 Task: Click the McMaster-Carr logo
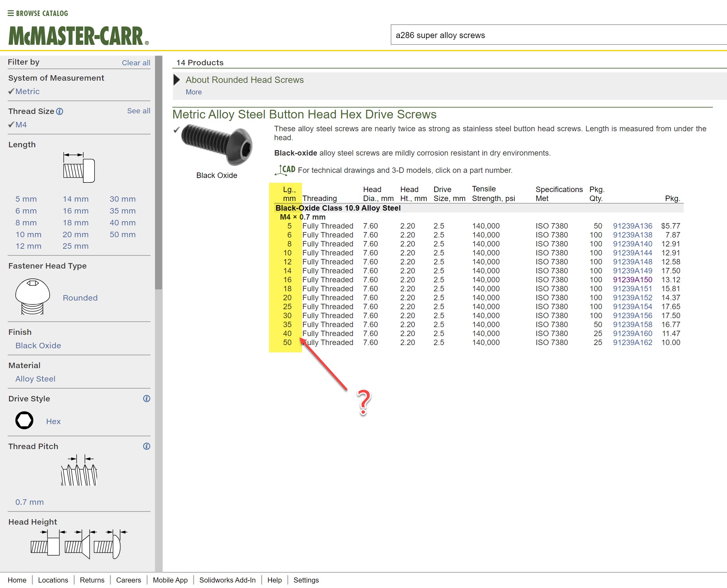click(x=78, y=36)
